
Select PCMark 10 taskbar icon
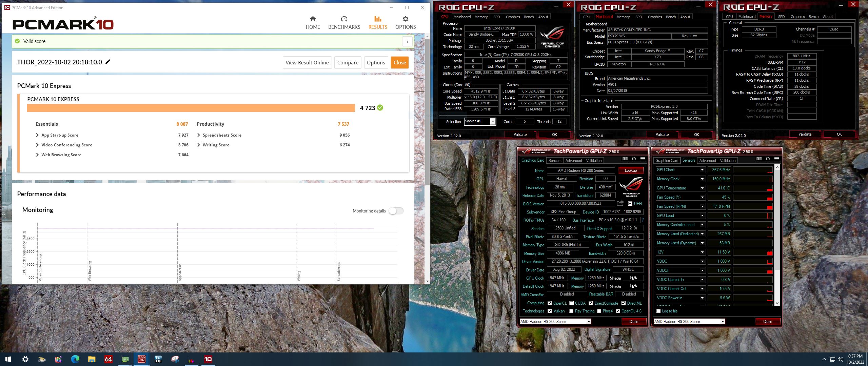pos(208,359)
